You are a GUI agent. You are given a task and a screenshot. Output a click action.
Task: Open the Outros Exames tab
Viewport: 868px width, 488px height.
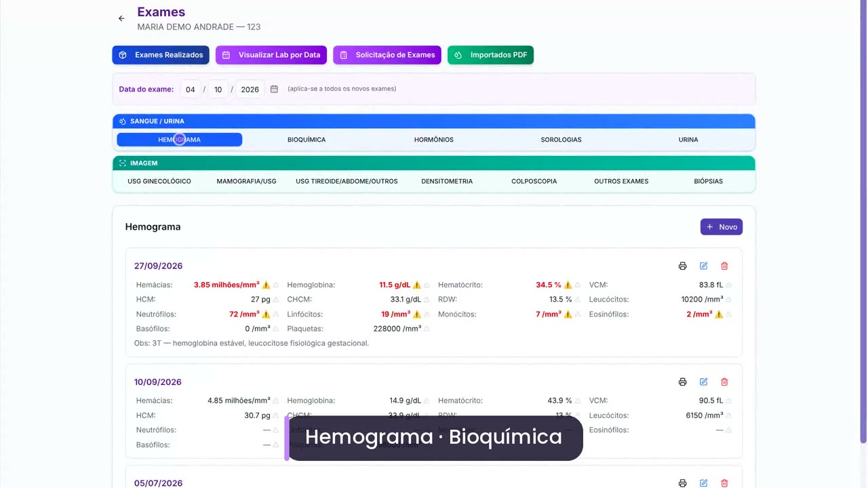[x=621, y=181]
